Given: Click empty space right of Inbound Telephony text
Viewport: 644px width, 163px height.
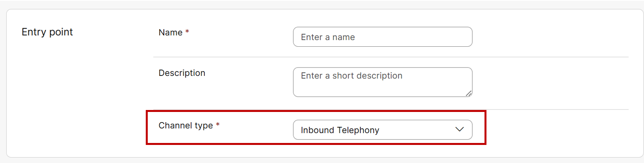Looking at the screenshot, I should 416,130.
